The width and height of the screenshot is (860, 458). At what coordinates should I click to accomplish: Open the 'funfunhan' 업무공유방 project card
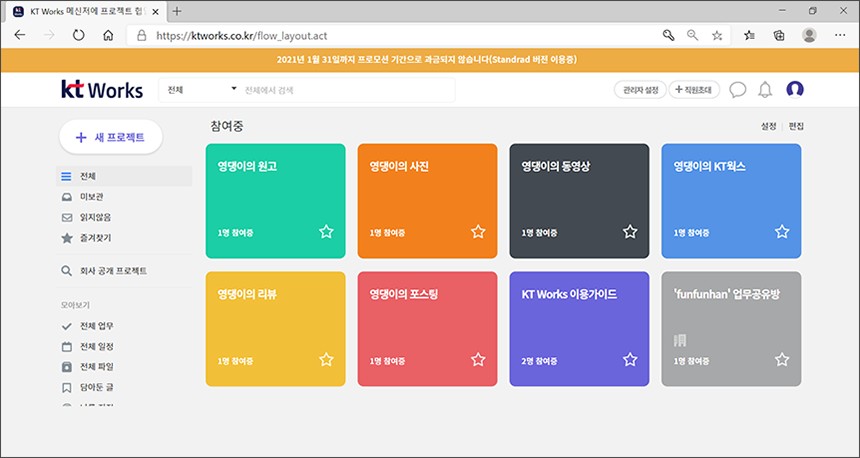pyautogui.click(x=731, y=329)
